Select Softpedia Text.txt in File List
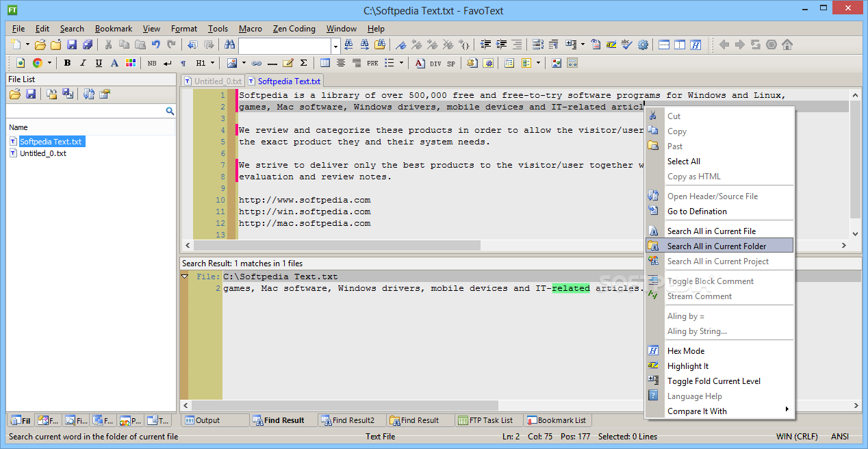 51,142
